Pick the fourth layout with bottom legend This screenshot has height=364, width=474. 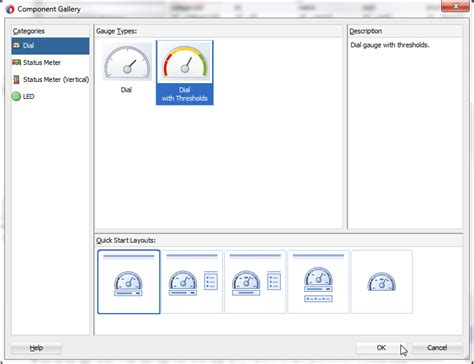(x=318, y=282)
